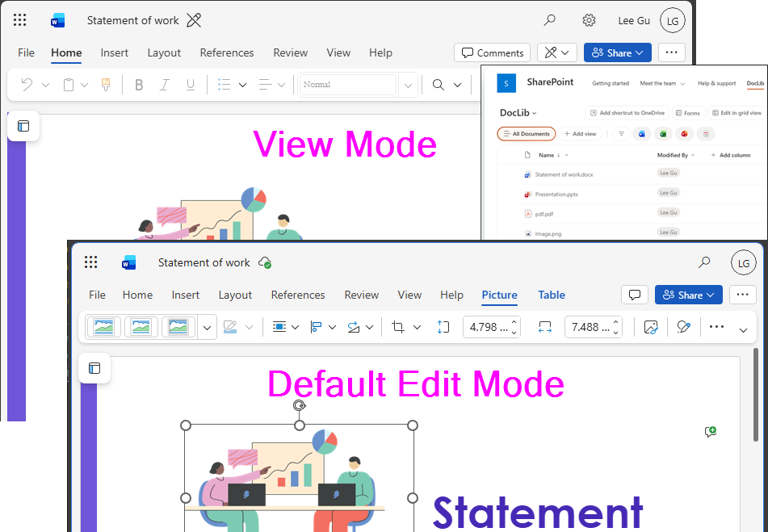This screenshot has height=532, width=768.
Task: Expand DocLib title dropdown in SharePoint
Action: tap(535, 113)
